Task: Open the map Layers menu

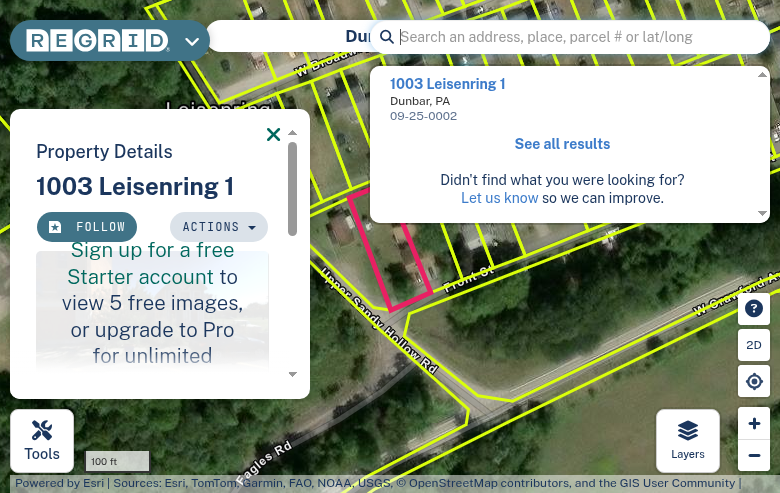Action: point(687,441)
